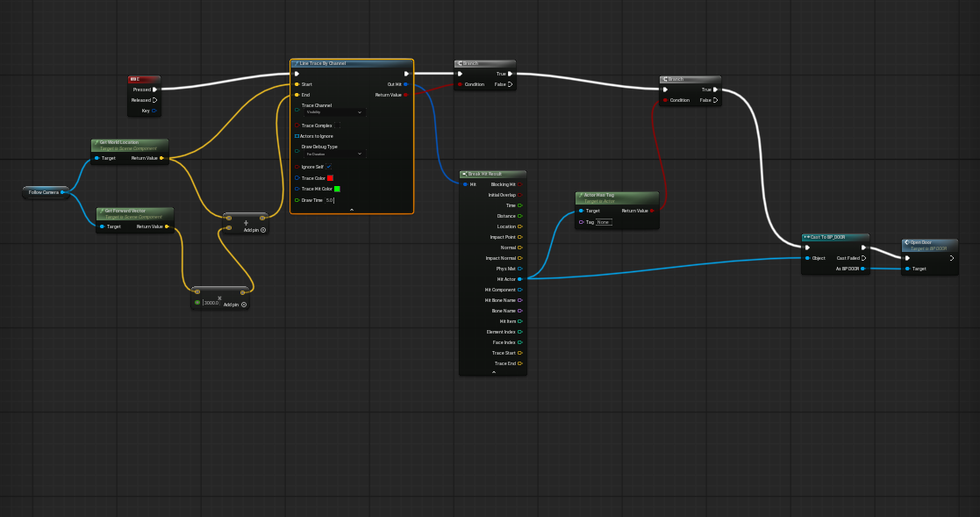Click the As BP DOOR output pin

(863, 269)
